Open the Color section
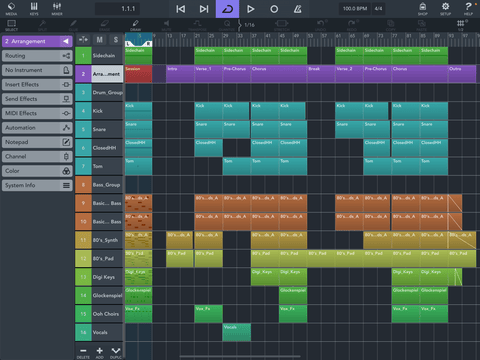Screen dimensions: 480x360 point(37,171)
